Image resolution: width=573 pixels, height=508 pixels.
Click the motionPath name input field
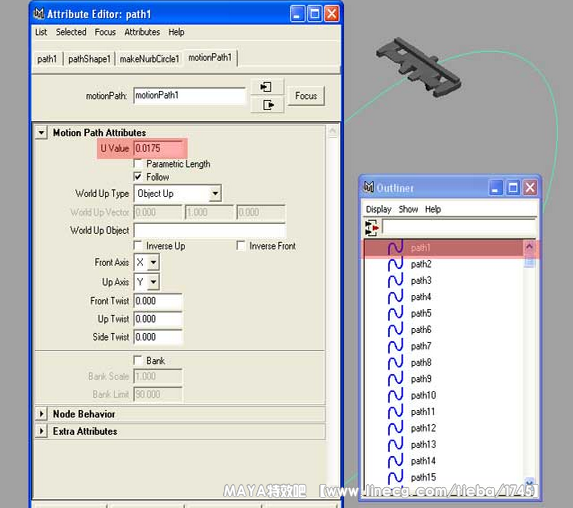click(x=189, y=95)
